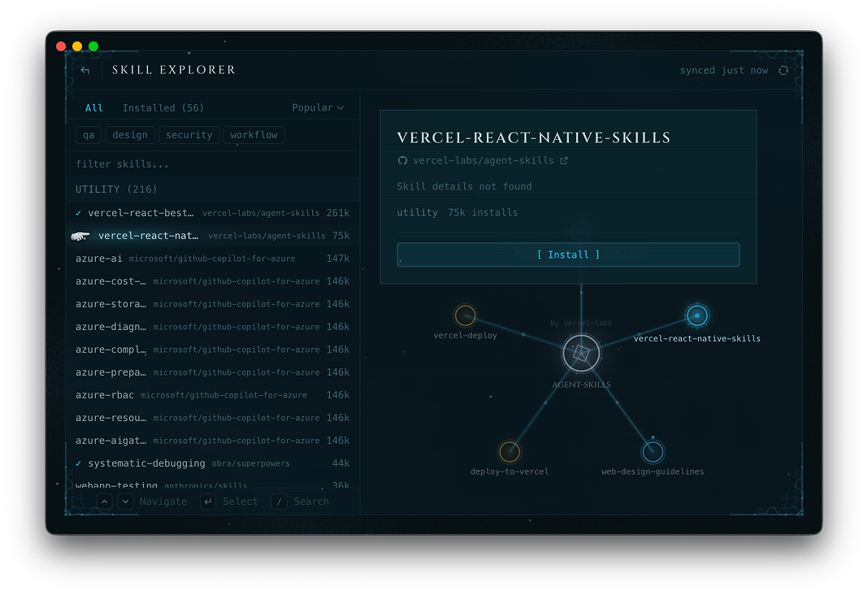Click the navigate up chevron in the footer

pos(104,502)
